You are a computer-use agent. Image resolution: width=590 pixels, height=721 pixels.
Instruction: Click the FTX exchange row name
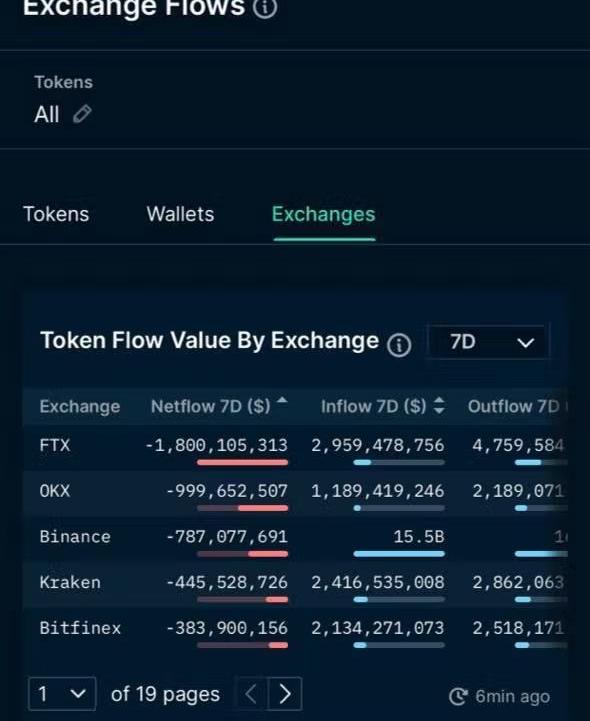[55, 445]
